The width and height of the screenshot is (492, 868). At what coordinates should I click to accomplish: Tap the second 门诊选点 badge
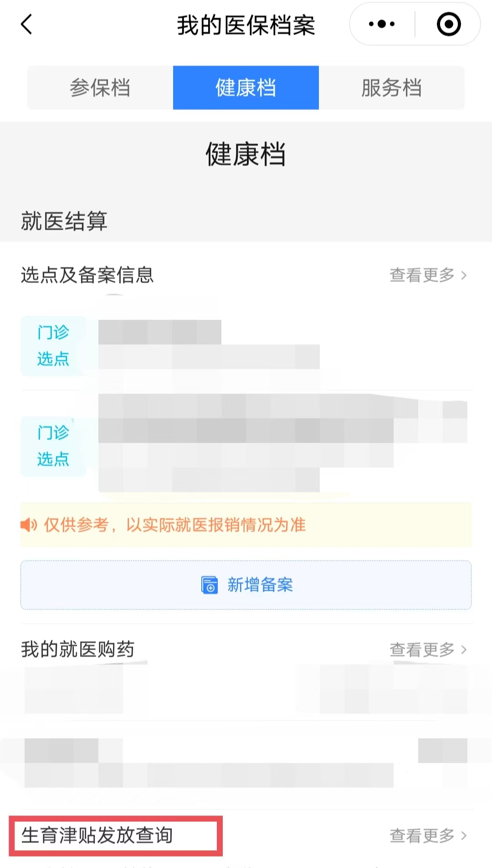coord(53,446)
